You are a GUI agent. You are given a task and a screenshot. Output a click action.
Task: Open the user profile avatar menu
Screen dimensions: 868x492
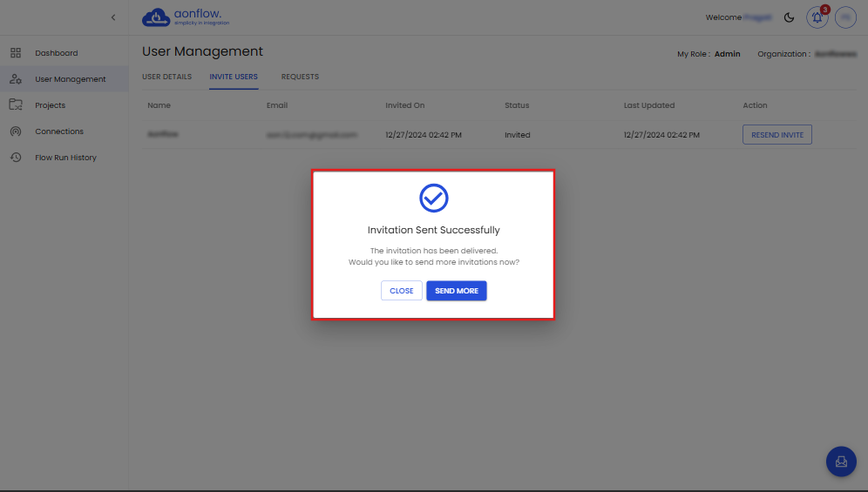point(845,17)
